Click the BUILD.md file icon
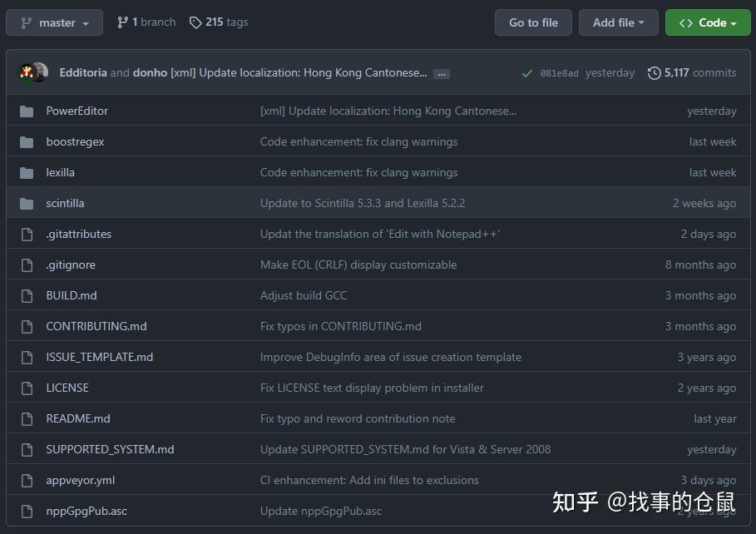This screenshot has width=756, height=534. tap(27, 296)
